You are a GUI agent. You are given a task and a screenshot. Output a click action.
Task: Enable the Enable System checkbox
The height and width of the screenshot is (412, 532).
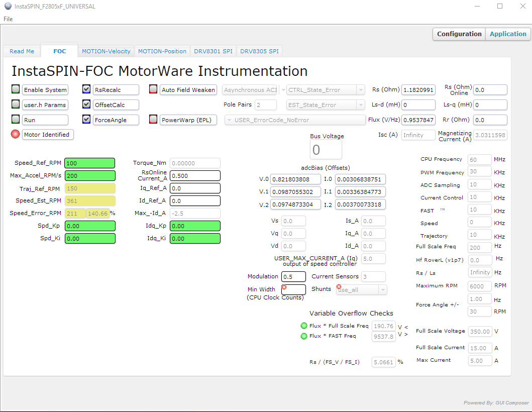(x=16, y=89)
